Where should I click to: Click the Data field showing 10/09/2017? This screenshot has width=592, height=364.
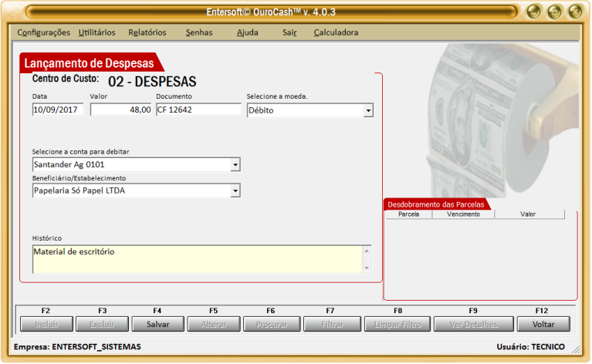[58, 110]
